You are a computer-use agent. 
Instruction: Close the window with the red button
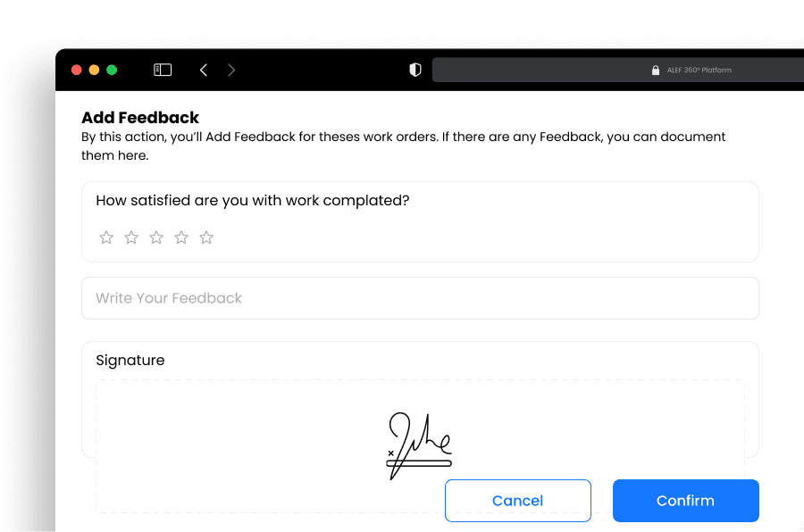pos(77,70)
